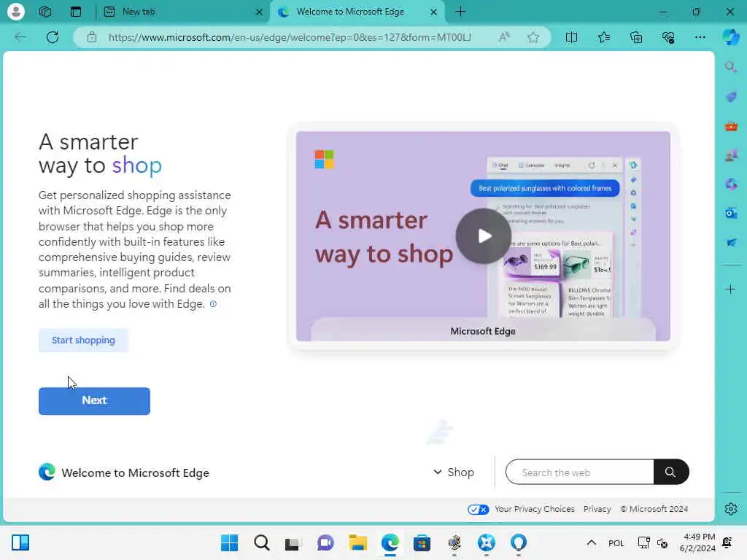Viewport: 747px width, 560px height.
Task: Close the Welcome to Microsoft Edge tab
Action: click(433, 12)
